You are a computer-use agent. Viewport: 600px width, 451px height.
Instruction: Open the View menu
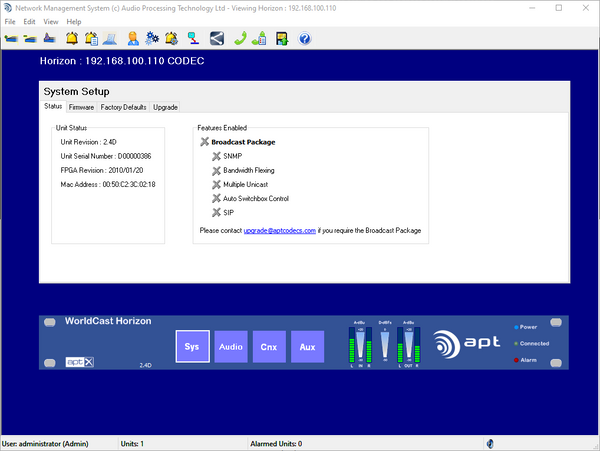pos(51,22)
